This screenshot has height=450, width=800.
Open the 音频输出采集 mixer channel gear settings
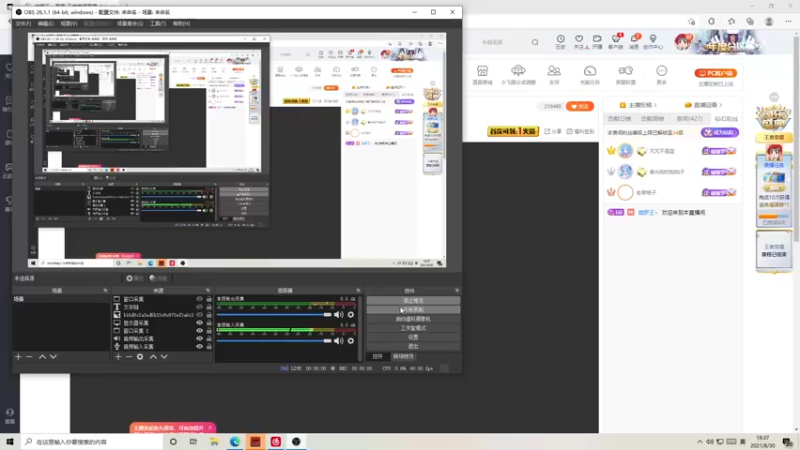(x=351, y=315)
